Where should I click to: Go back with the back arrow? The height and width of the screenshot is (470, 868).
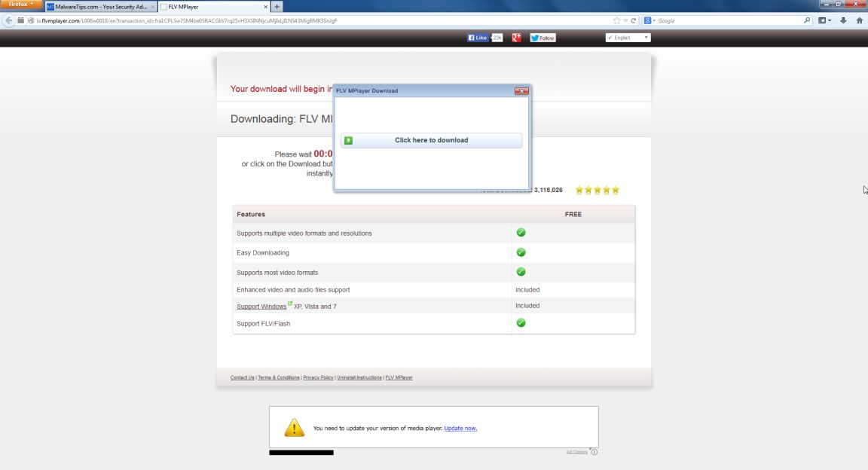[8, 20]
